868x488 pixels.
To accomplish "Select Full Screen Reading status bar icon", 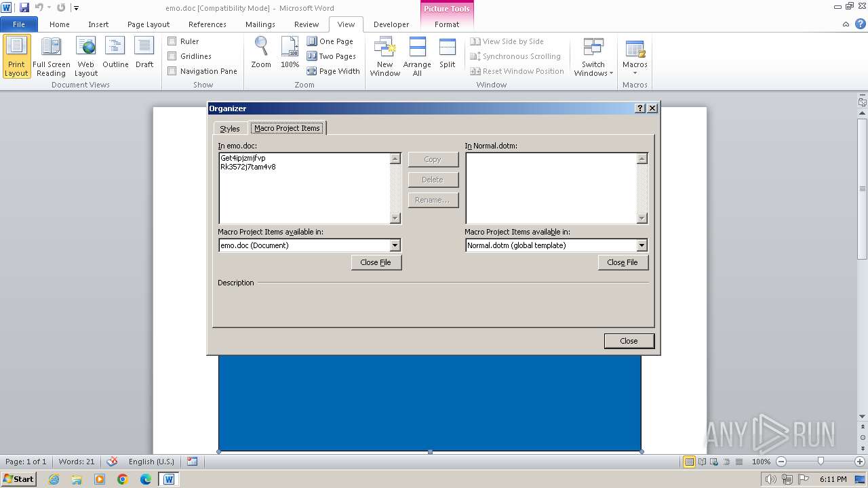I will point(703,462).
